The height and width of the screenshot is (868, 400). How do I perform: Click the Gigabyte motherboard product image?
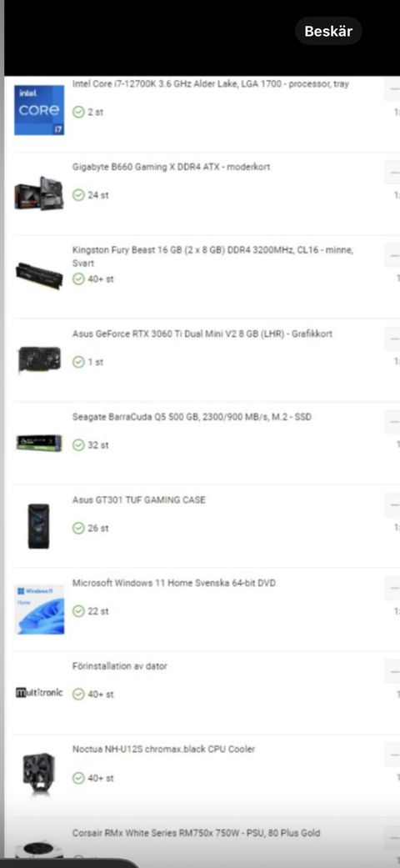[39, 193]
